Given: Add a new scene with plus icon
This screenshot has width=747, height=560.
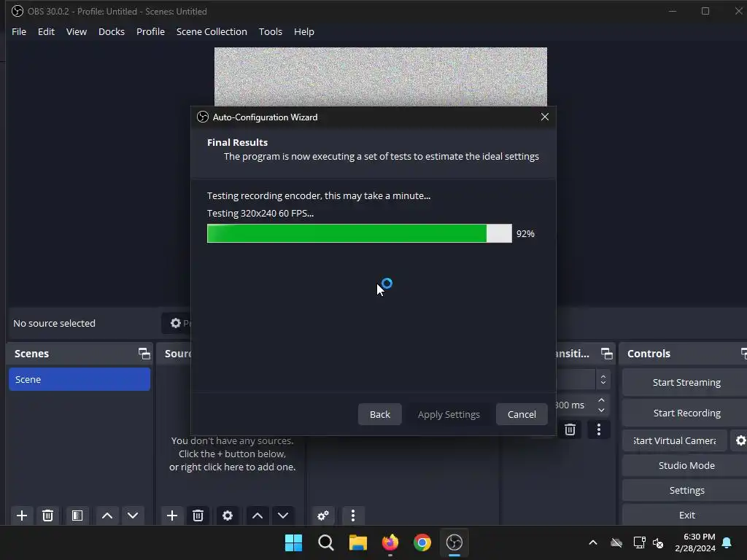Looking at the screenshot, I should pyautogui.click(x=21, y=516).
